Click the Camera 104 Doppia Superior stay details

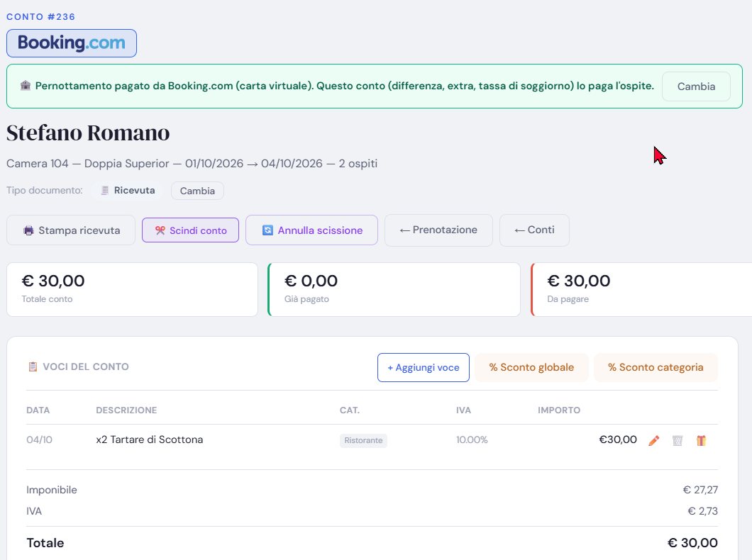click(x=192, y=163)
